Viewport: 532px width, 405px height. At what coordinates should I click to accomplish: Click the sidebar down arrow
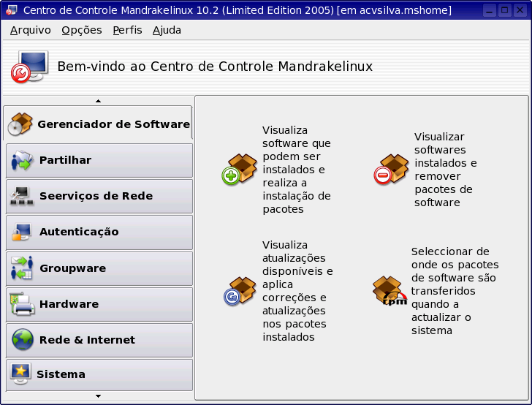click(99, 396)
